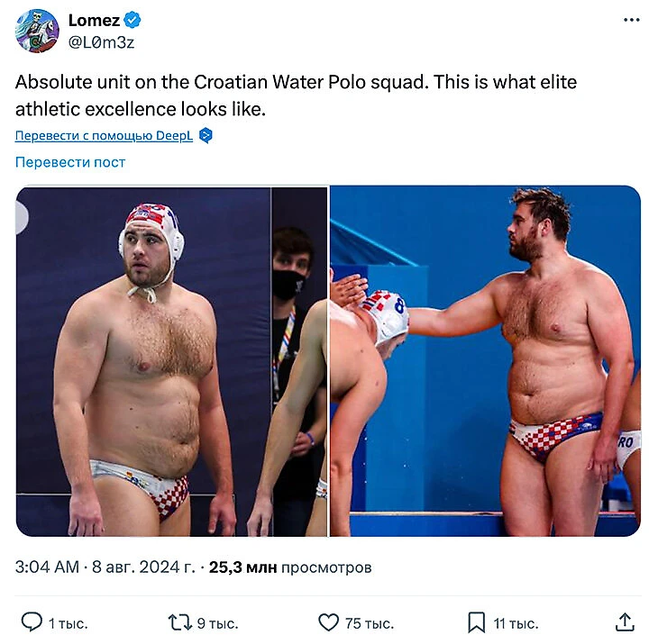Click the 11 тыс. bookmarks count
The image size is (658, 644).
pos(516,623)
